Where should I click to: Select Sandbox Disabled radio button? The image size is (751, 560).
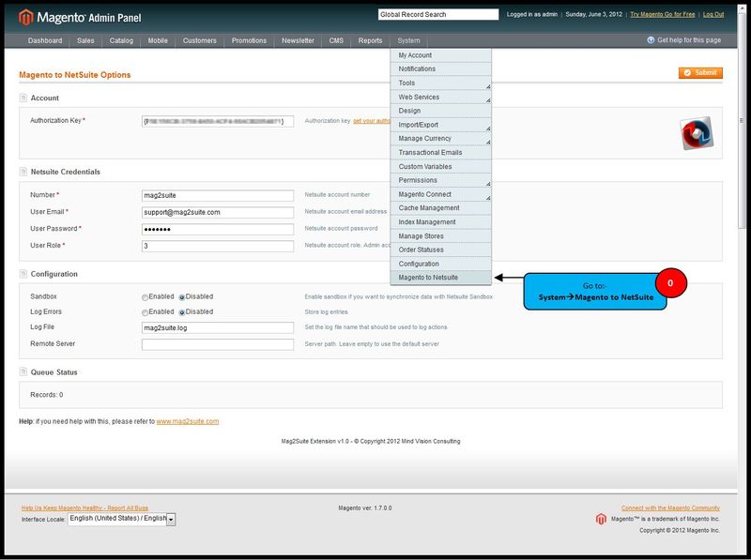pyautogui.click(x=182, y=297)
